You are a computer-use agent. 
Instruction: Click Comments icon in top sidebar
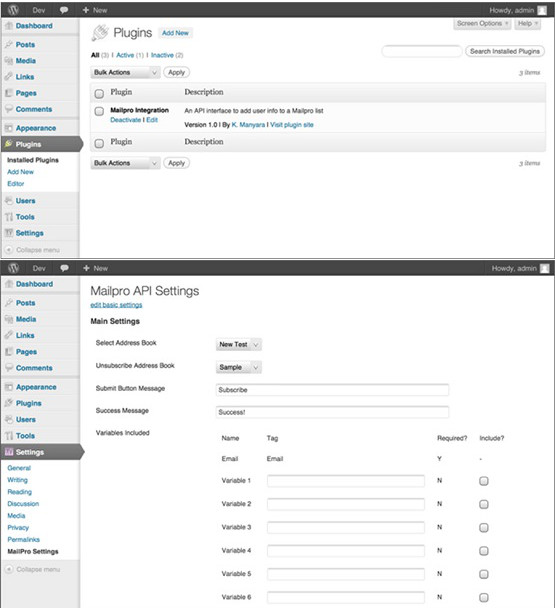[9, 109]
